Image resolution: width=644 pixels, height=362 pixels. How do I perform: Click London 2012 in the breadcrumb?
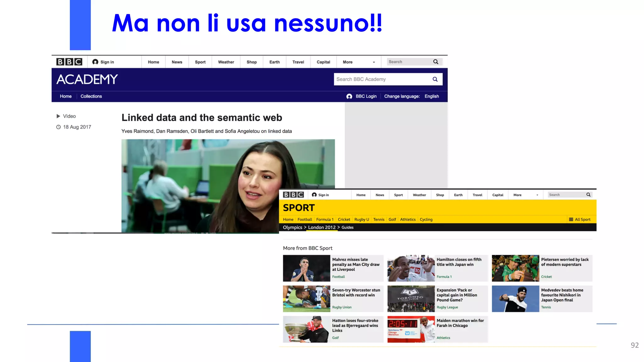pos(322,227)
